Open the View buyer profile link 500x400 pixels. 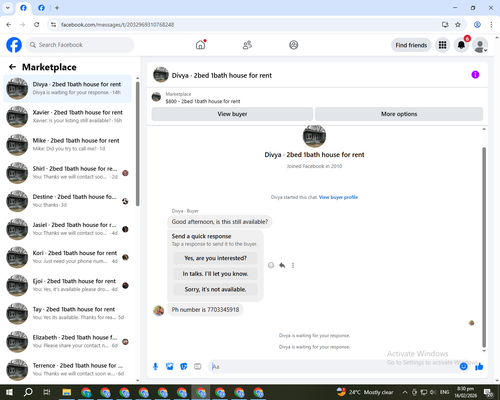click(x=338, y=197)
